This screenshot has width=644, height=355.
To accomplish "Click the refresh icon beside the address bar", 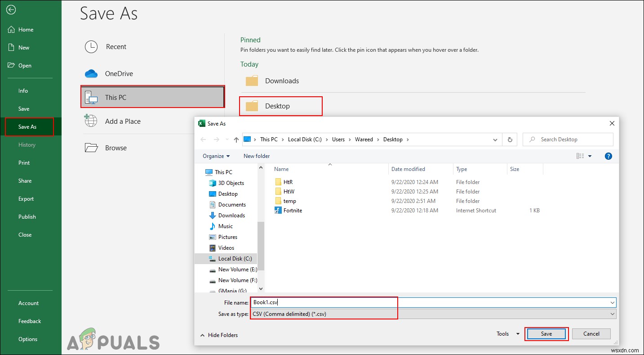I will [x=509, y=139].
